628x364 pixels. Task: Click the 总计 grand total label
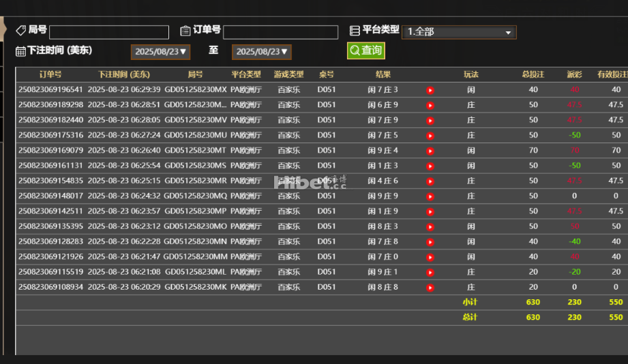pyautogui.click(x=470, y=318)
